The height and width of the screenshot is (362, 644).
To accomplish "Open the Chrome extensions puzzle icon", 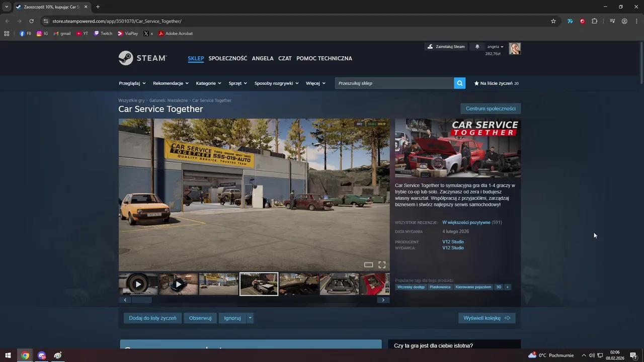I will click(594, 21).
